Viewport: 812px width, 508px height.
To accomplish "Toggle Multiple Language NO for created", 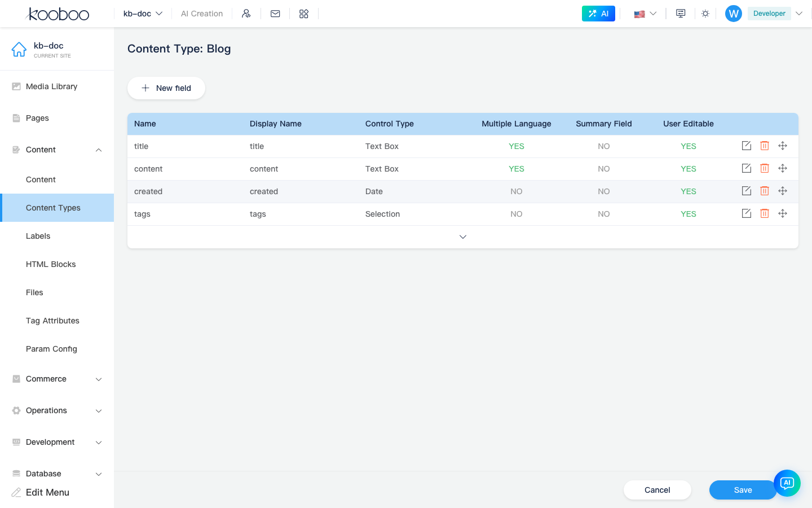I will click(x=517, y=191).
